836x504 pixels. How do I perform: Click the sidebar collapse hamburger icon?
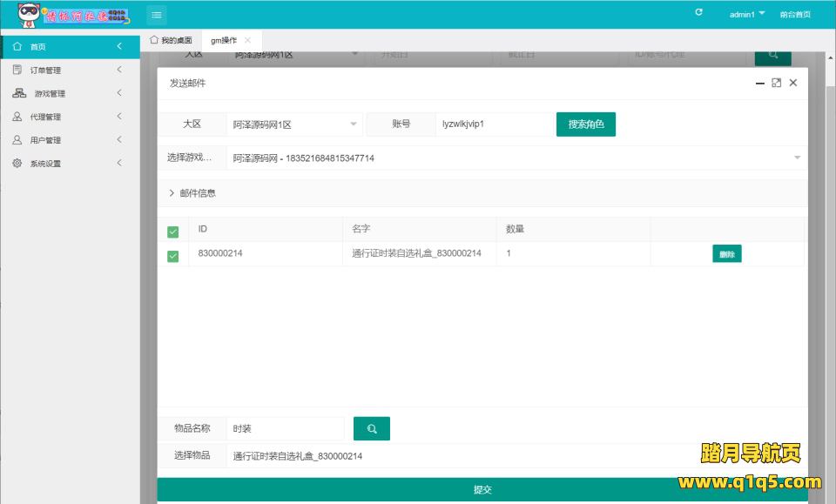coord(156,14)
